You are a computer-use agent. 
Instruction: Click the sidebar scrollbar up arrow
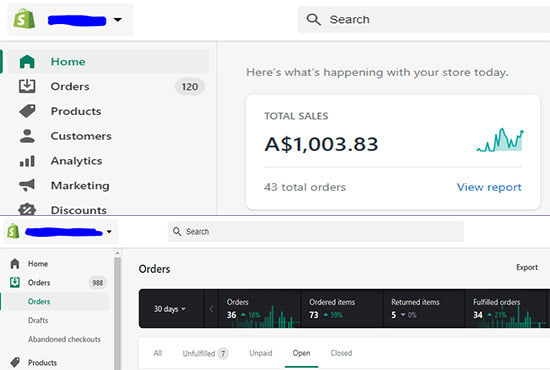pos(118,253)
